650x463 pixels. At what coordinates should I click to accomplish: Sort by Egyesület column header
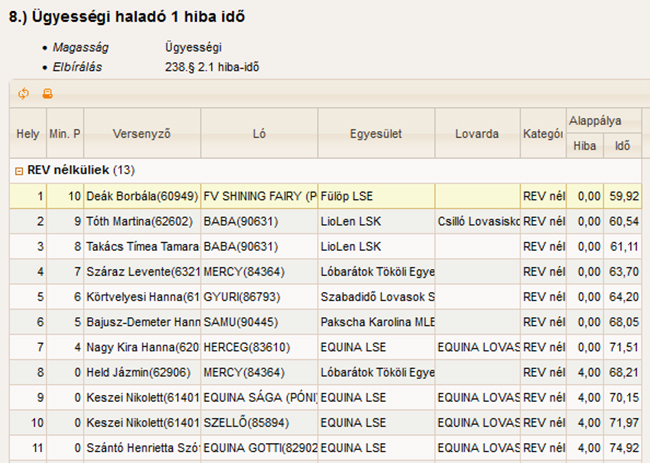tap(376, 133)
